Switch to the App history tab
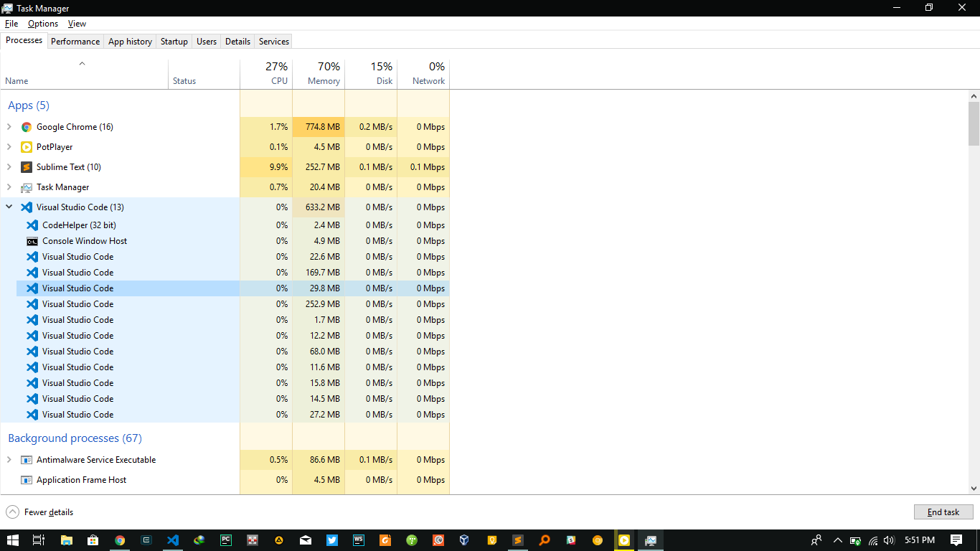This screenshot has height=551, width=980. coord(130,42)
